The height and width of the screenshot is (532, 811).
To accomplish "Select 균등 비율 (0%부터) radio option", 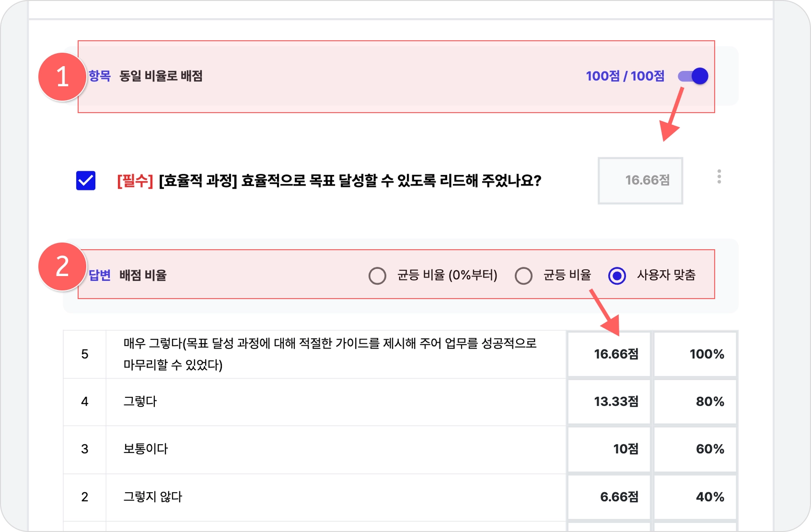I will [x=377, y=276].
